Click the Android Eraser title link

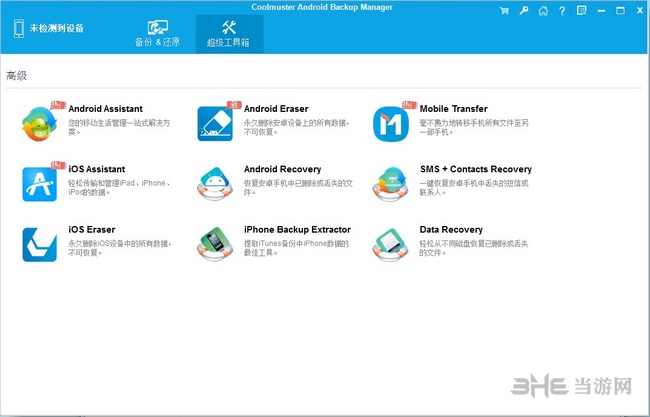pyautogui.click(x=276, y=109)
